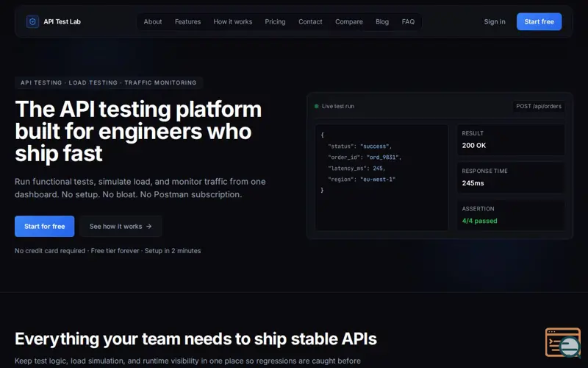Click the RESPONSE TIME card label
The width and height of the screenshot is (588, 368).
tap(484, 171)
